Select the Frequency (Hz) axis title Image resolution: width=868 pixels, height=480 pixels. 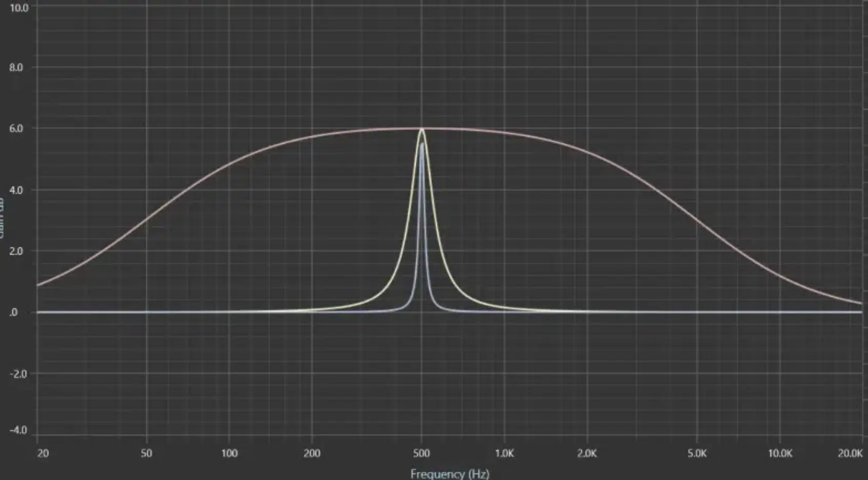click(x=451, y=474)
